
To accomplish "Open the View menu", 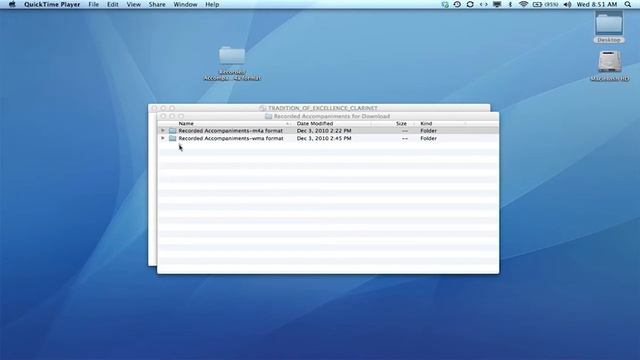I will coord(133,4).
